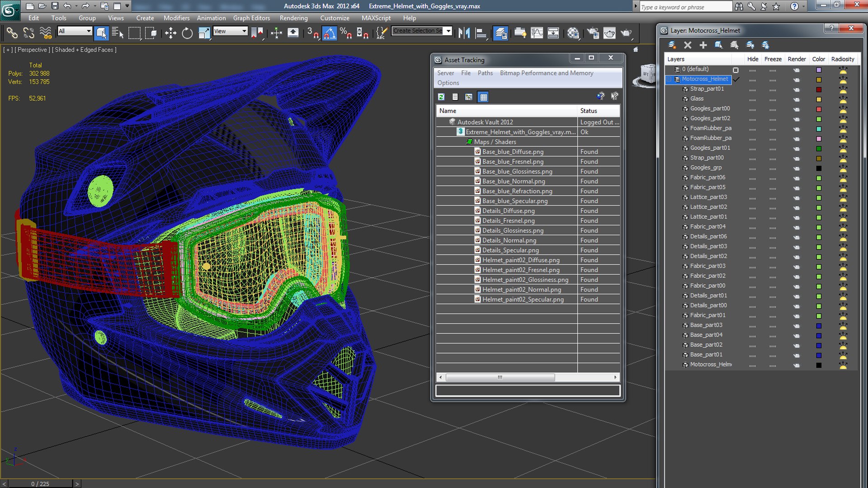Screen dimensions: 868x488
Task: Click the Hide column header
Action: 753,59
